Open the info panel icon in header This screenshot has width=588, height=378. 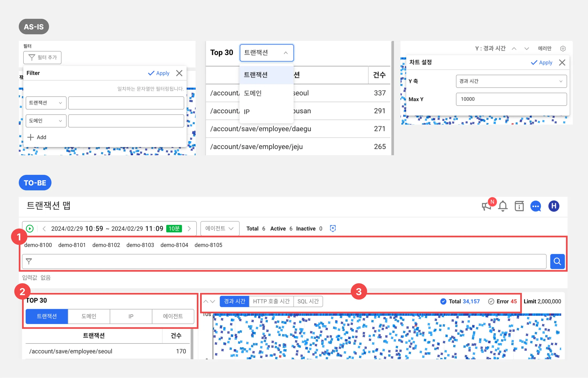click(x=519, y=206)
